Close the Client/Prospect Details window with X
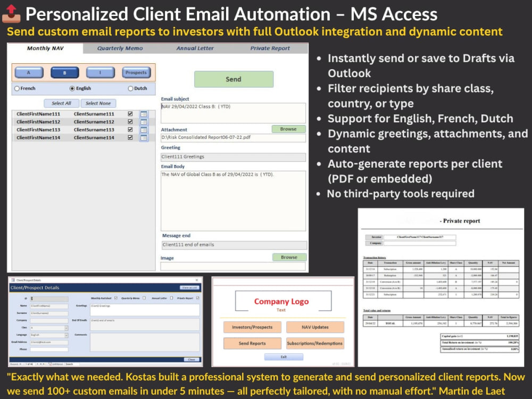The height and width of the screenshot is (399, 532). point(197,280)
